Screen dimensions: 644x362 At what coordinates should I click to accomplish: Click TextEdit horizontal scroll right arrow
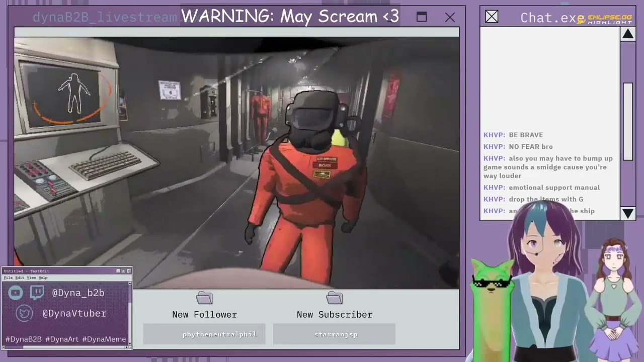coord(126,347)
